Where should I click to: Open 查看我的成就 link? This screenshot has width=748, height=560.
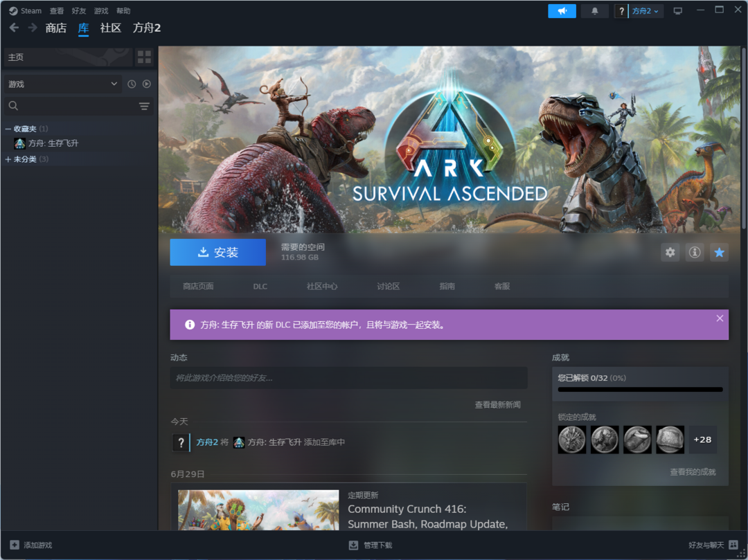click(x=693, y=471)
